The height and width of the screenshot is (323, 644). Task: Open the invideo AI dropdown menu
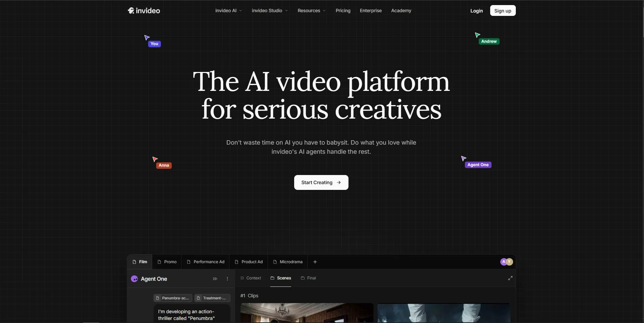pos(228,10)
